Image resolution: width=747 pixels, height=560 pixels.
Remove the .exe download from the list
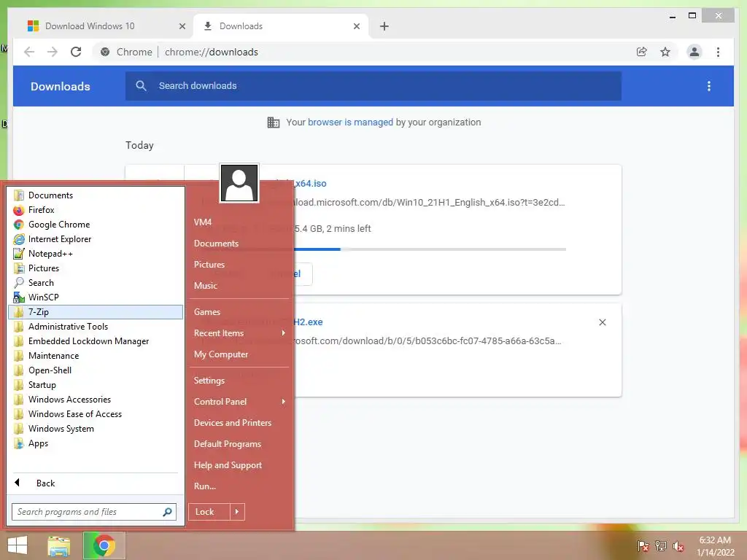click(x=602, y=322)
